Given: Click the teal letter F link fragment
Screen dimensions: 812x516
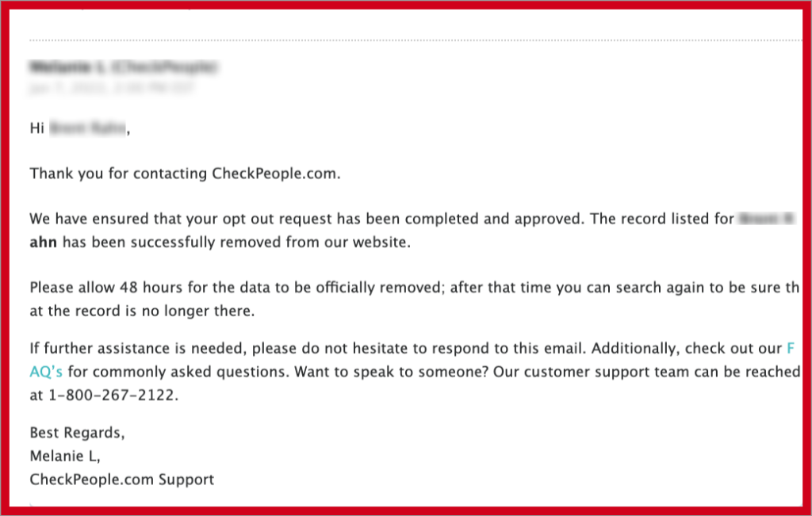Looking at the screenshot, I should click(791, 348).
